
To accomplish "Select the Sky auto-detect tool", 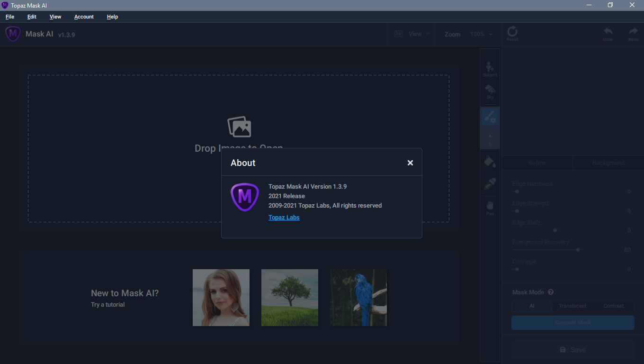I will pos(490,92).
